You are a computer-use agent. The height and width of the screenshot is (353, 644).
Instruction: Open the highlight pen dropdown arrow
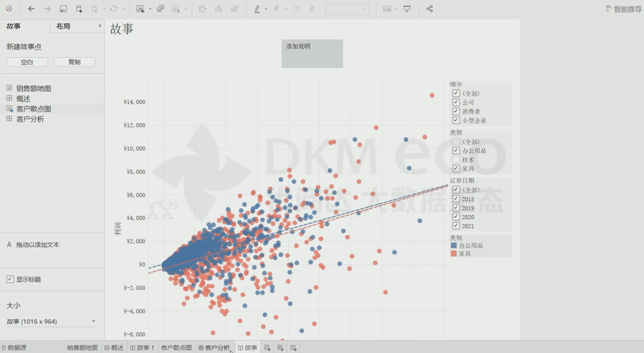[266, 9]
